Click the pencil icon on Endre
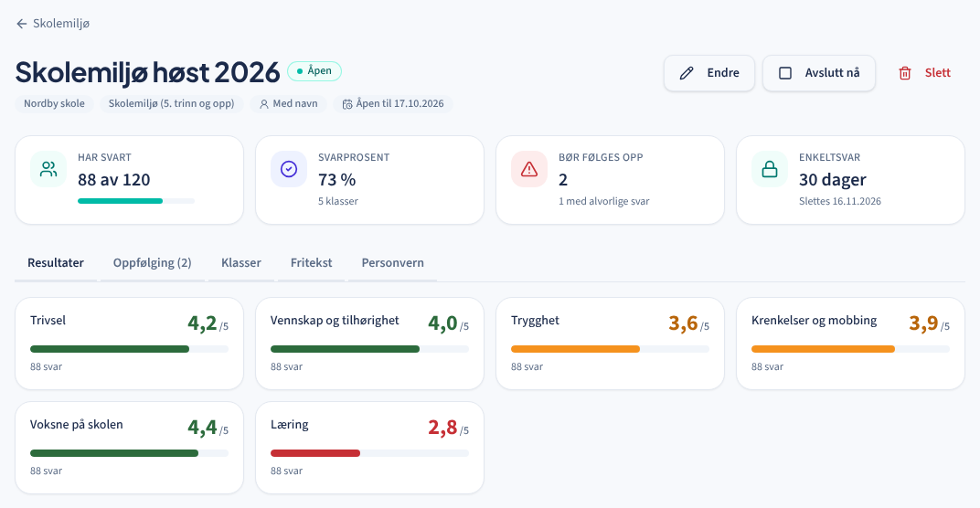This screenshot has width=980, height=508. click(x=687, y=73)
